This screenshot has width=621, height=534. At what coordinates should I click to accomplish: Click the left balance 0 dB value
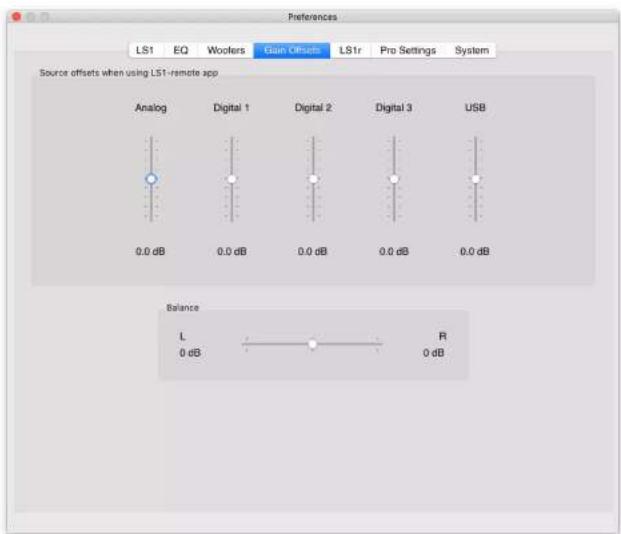tap(190, 353)
